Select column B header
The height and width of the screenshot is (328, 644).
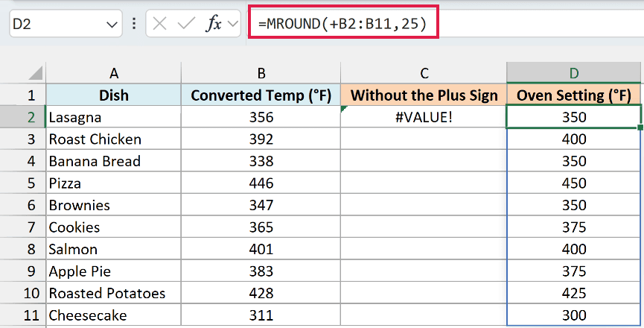[261, 73]
